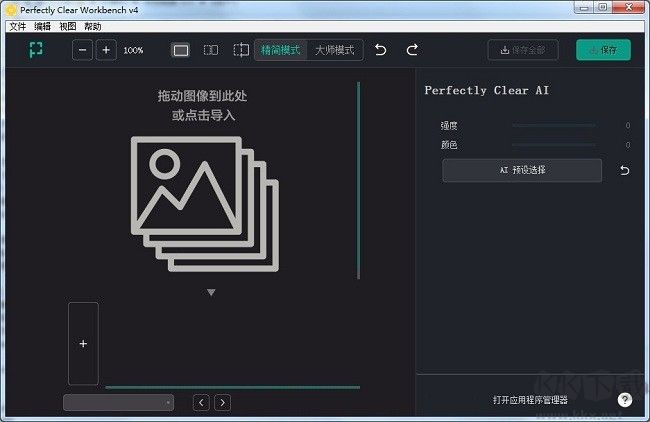Screen dimensions: 650x422
Task: Collapse filmstrip with the down triangle
Action: (211, 293)
